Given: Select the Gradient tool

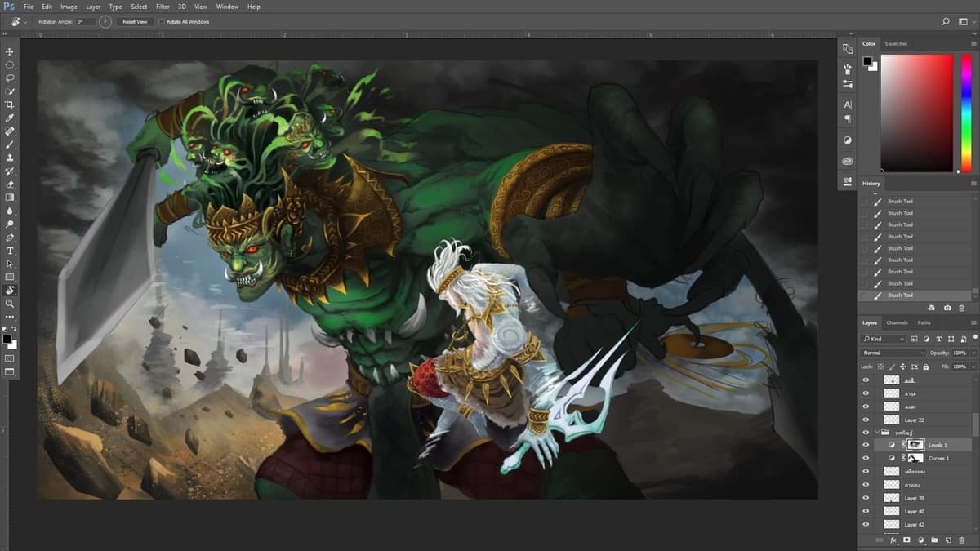Looking at the screenshot, I should (x=10, y=198).
